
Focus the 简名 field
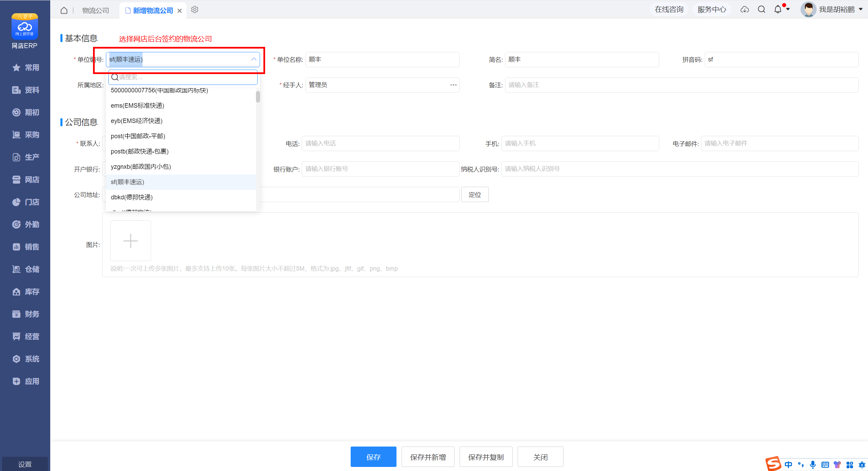(x=582, y=59)
